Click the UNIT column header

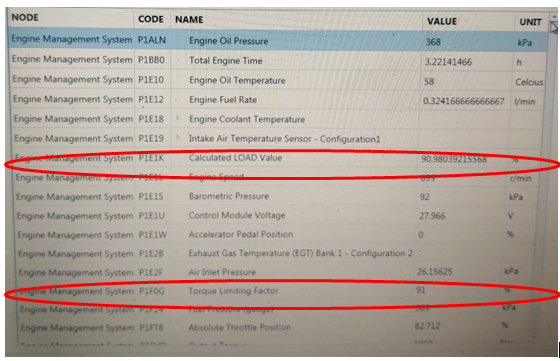point(531,22)
